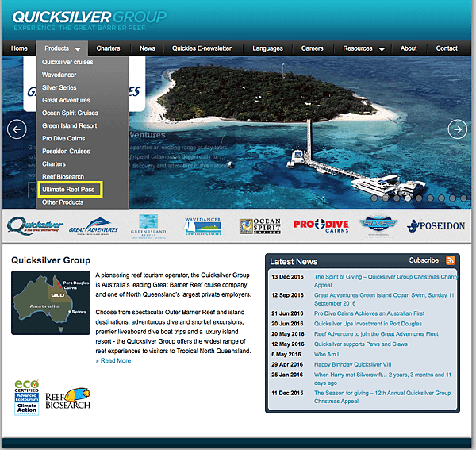Image resolution: width=476 pixels, height=450 pixels.
Task: Open Happy Birthday Quicksilver VIII link
Action: pyautogui.click(x=353, y=364)
